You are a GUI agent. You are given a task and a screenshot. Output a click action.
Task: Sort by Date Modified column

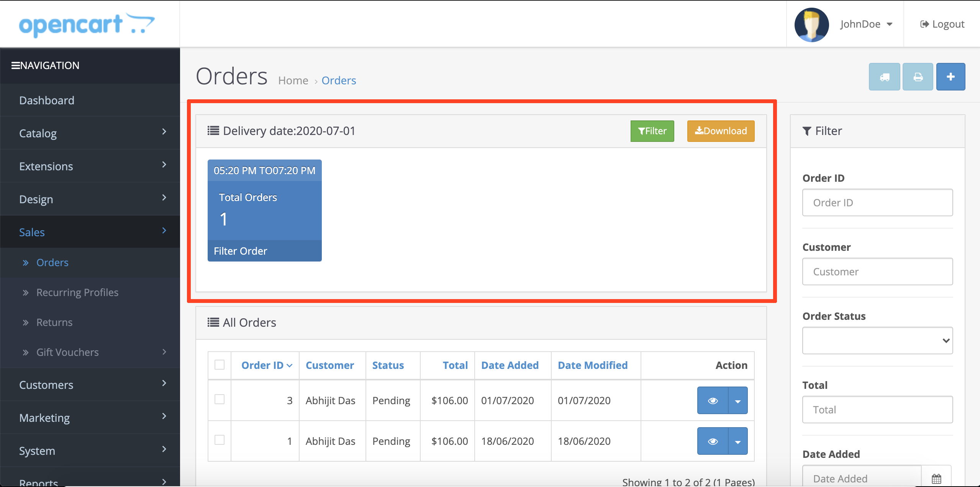[x=593, y=365]
